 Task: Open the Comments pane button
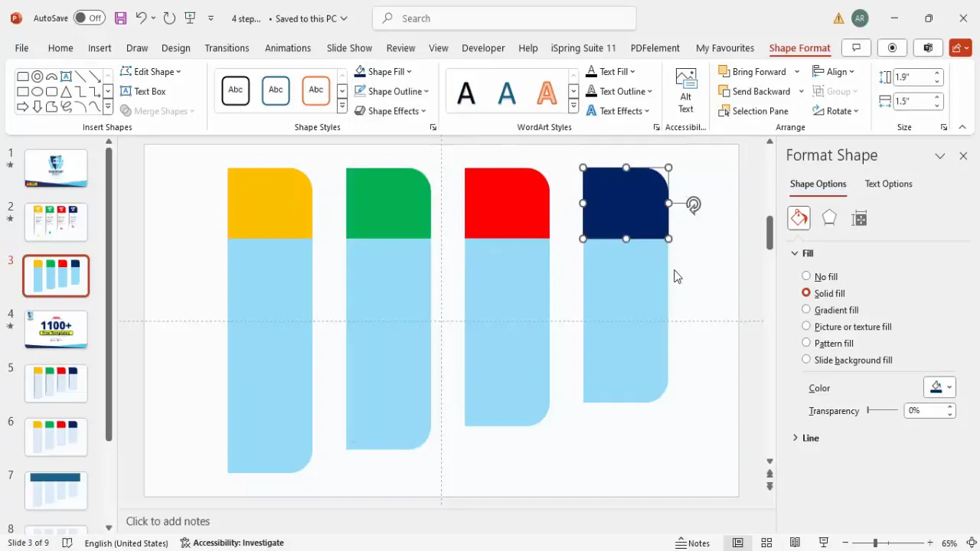856,47
